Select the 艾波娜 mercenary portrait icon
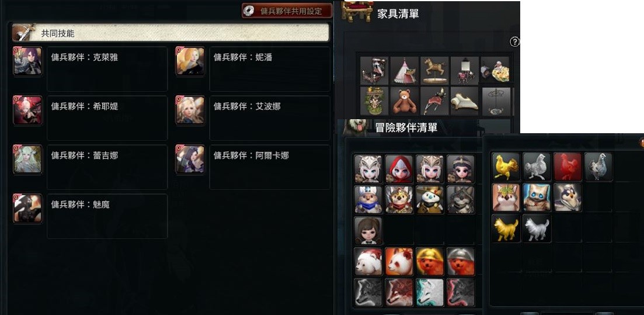The width and height of the screenshot is (644, 315). coord(190,110)
